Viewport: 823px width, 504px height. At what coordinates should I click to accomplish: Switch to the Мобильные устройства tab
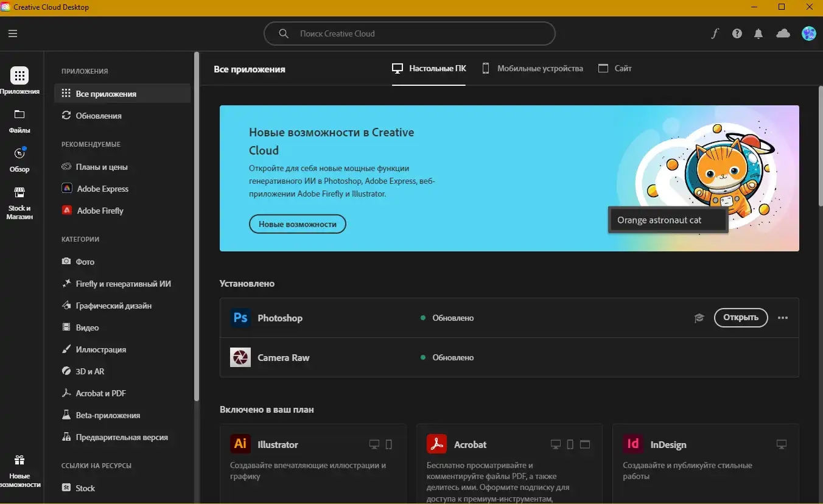533,68
